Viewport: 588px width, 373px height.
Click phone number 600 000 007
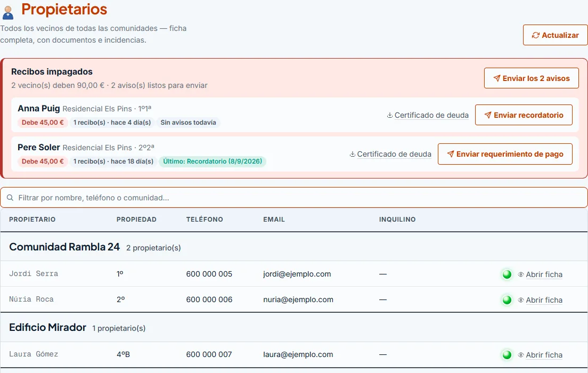(x=209, y=354)
